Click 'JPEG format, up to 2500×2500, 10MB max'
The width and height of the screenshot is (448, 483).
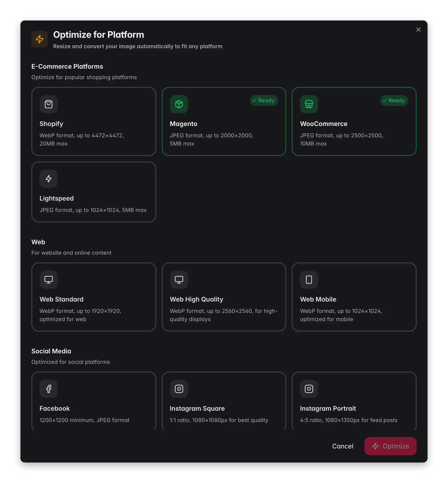tap(342, 140)
